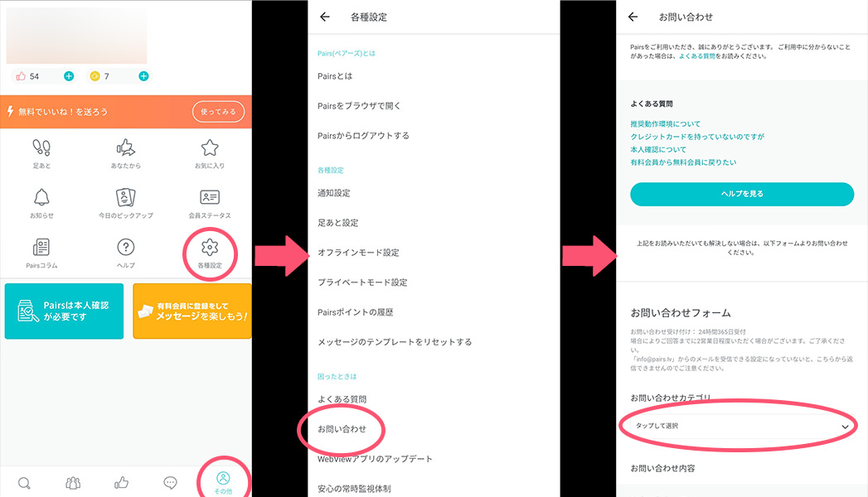Select Pairsとは in settings list

pos(335,76)
